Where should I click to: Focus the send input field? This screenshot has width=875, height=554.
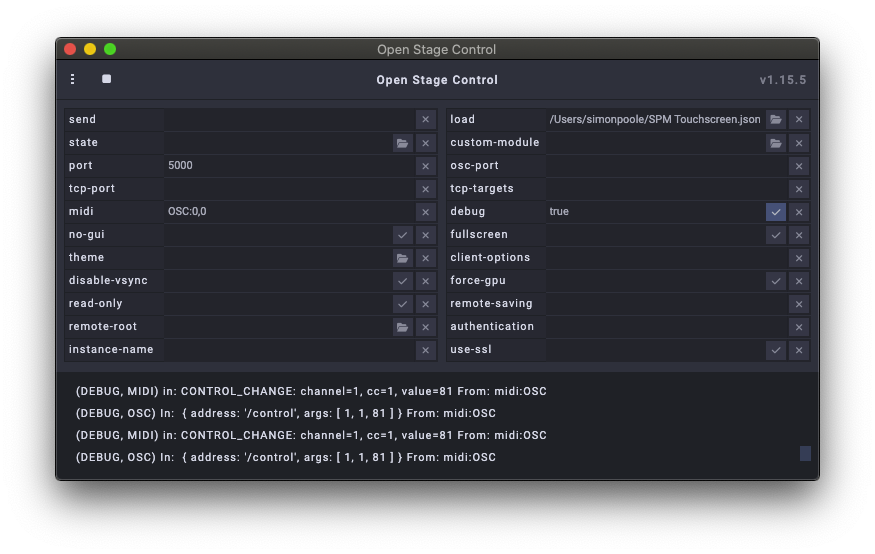289,119
